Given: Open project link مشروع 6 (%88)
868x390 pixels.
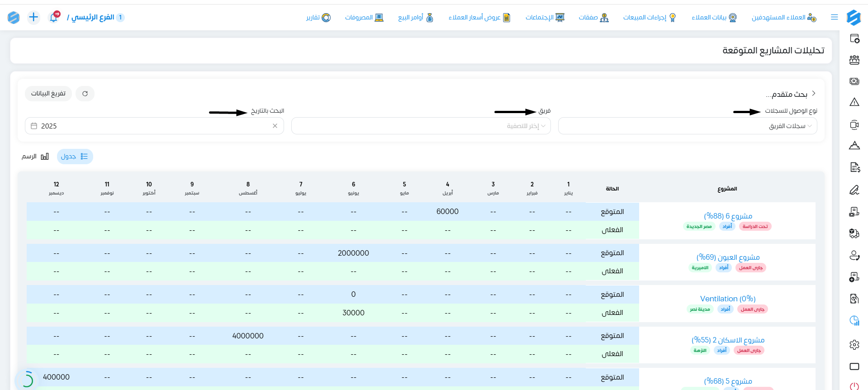Looking at the screenshot, I should [728, 216].
